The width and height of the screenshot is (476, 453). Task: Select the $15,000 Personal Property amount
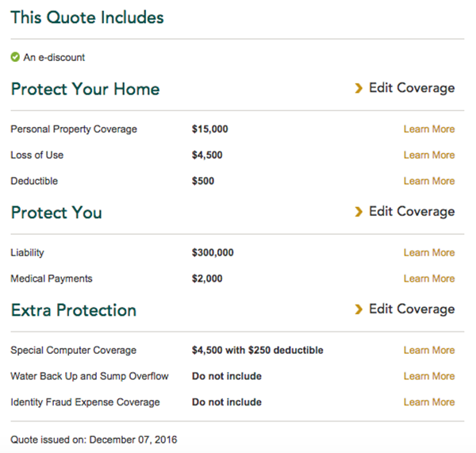pos(209,129)
